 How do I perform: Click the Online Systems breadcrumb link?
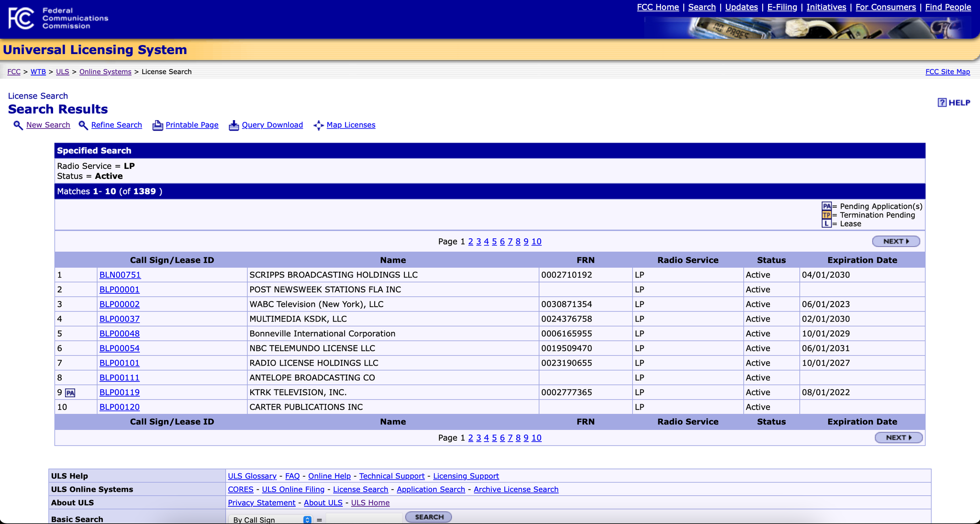click(x=105, y=72)
